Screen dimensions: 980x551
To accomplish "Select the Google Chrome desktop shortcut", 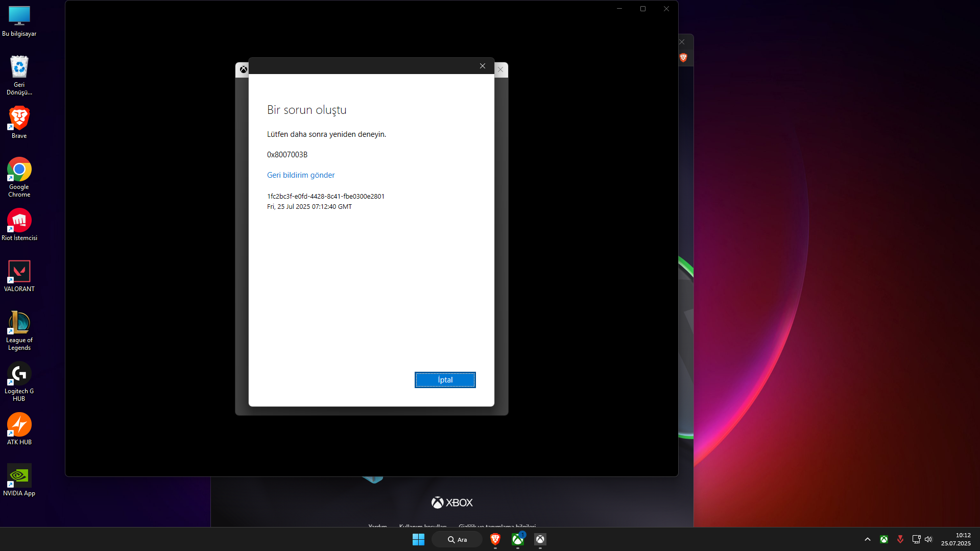I will point(19,177).
